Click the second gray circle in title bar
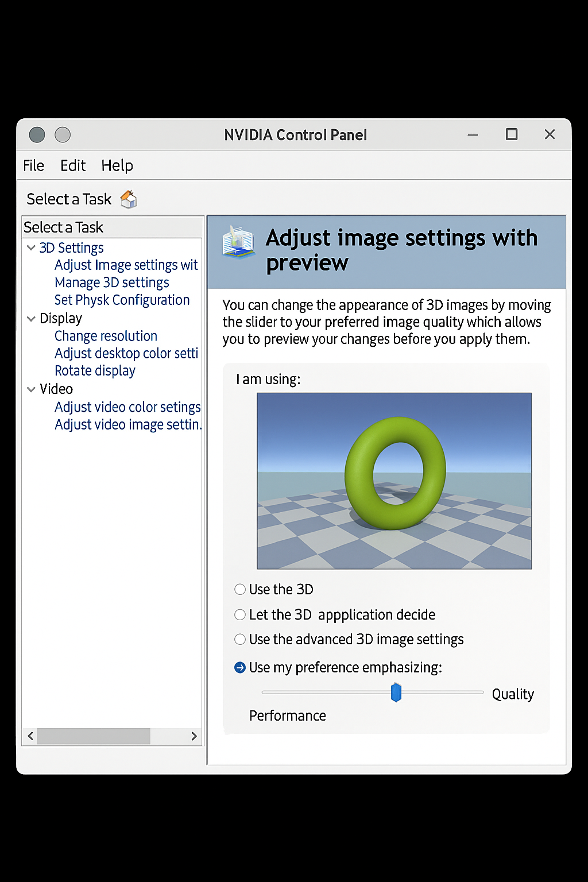This screenshot has height=882, width=588. [x=63, y=135]
